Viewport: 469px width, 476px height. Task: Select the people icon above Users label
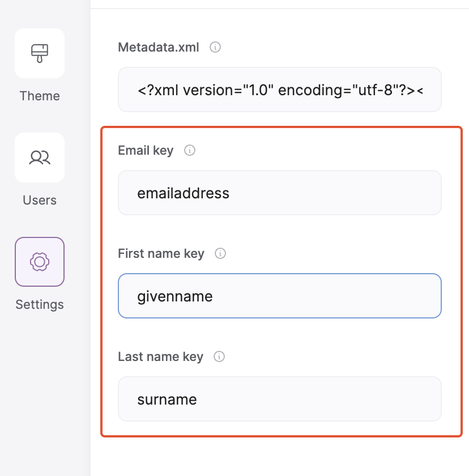pos(39,158)
